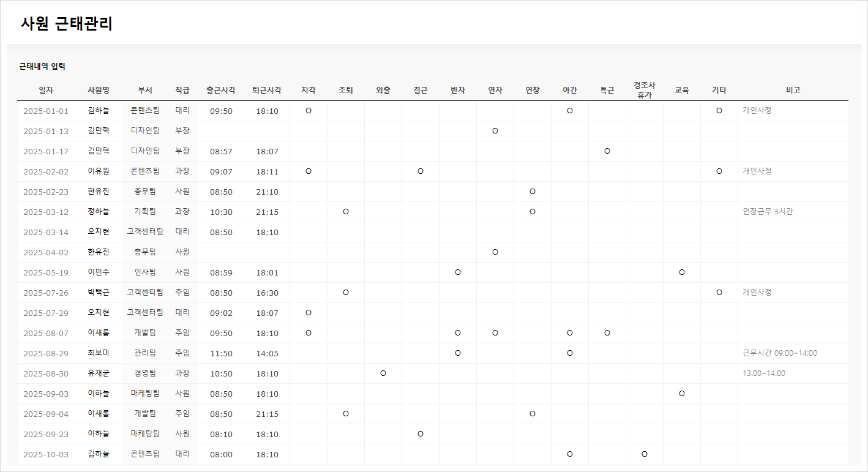
Task: Select the date cell 2025-03-12
Action: pos(46,212)
